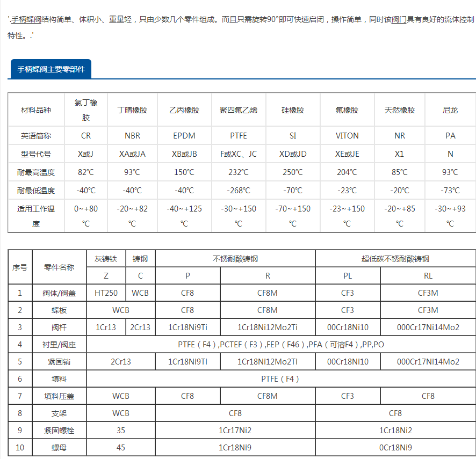
Task: Click the 尼龙 material header
Action: coord(450,110)
